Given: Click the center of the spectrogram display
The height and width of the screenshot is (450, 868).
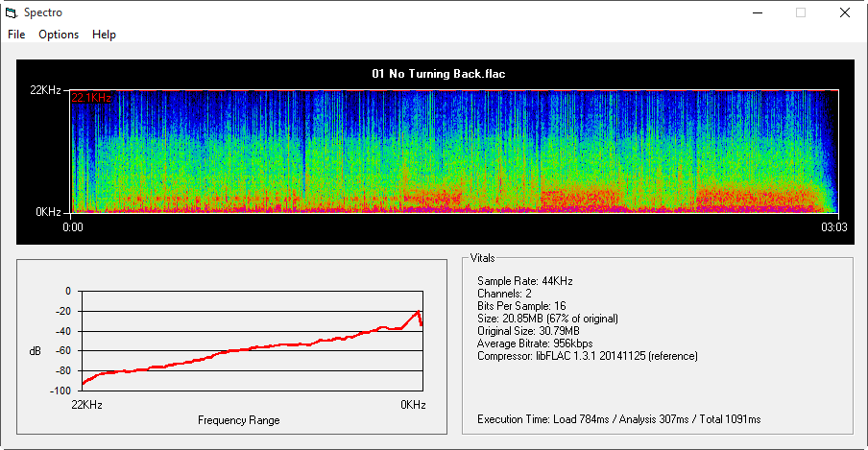Looking at the screenshot, I should click(454, 152).
